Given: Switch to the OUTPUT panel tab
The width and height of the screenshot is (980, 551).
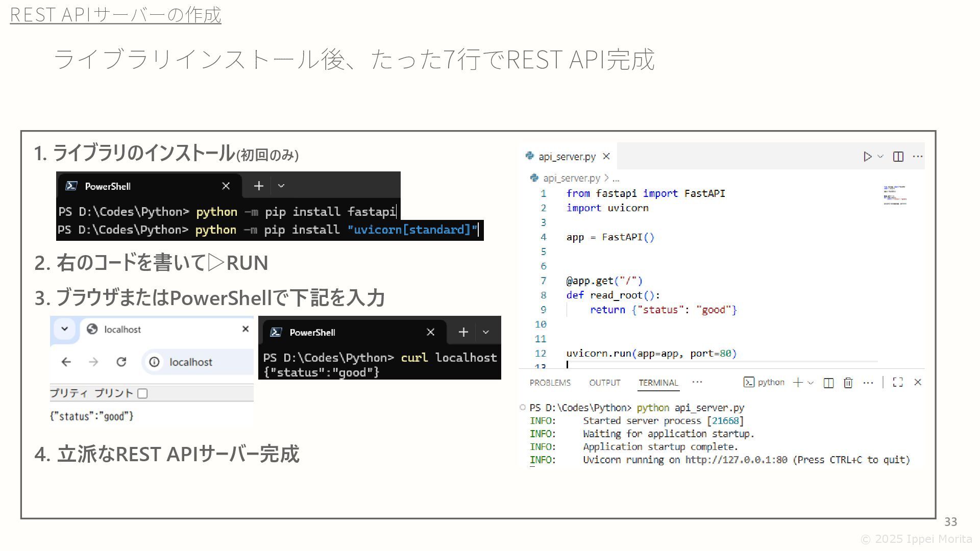Looking at the screenshot, I should click(604, 383).
